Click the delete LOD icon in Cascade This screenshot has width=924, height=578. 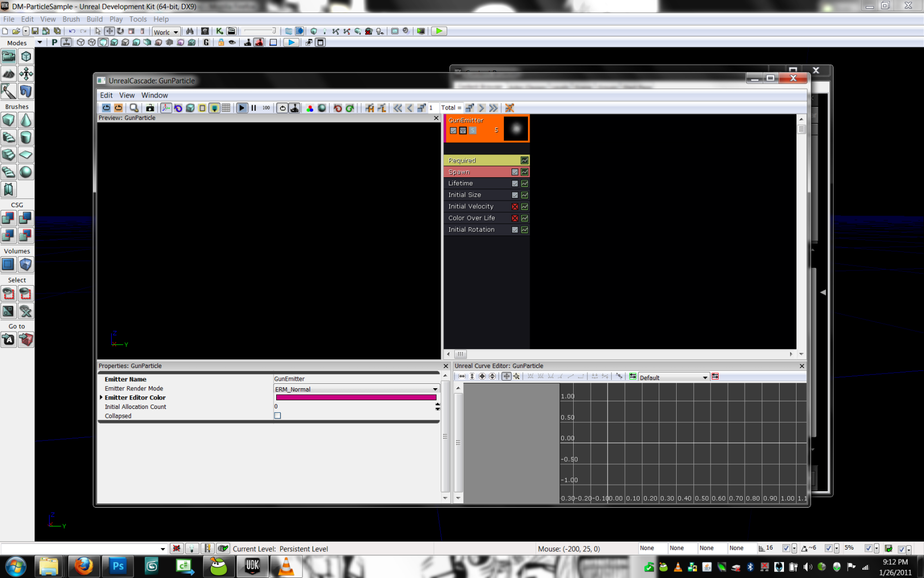pyautogui.click(x=509, y=108)
